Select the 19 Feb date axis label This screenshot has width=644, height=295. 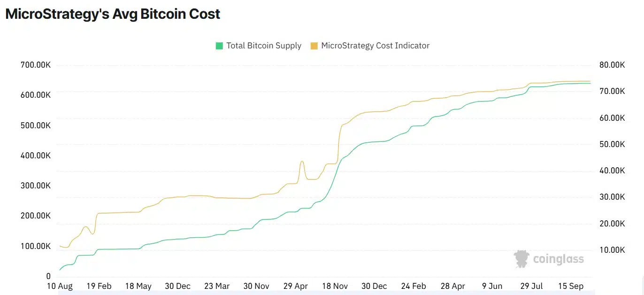pos(98,286)
